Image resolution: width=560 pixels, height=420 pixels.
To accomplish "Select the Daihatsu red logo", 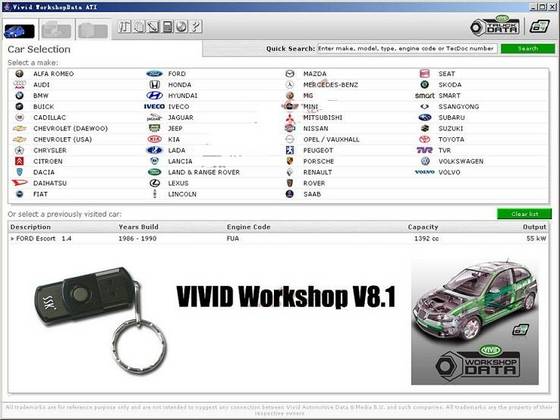I will (x=19, y=183).
